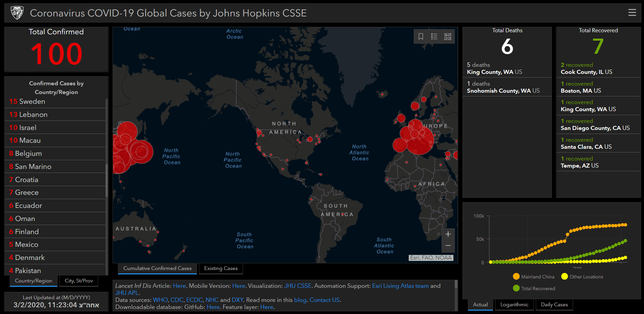Image resolution: width=644 pixels, height=314 pixels.
Task: Select King County, WA deaths entry
Action: click(507, 68)
